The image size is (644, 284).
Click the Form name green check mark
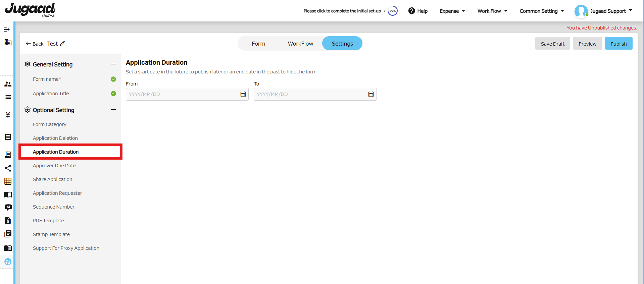click(113, 79)
